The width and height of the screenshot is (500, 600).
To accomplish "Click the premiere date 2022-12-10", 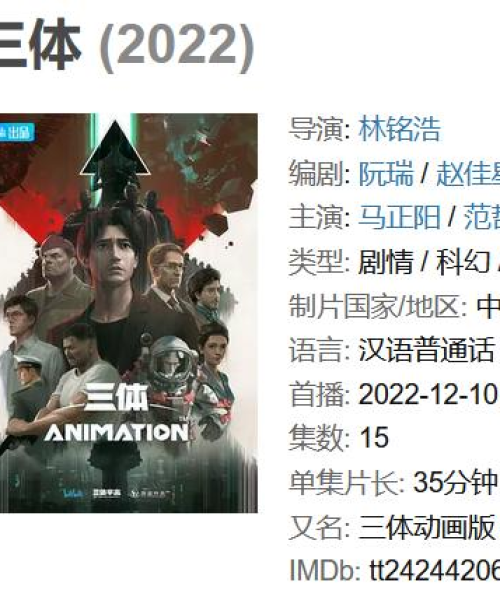I will 428,394.
